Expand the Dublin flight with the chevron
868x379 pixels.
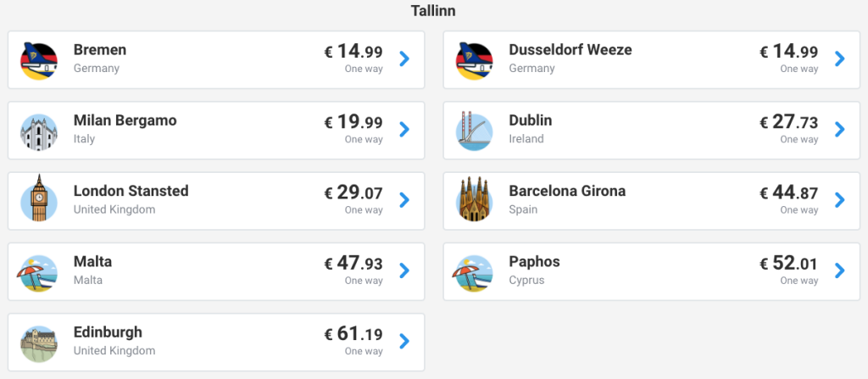[x=839, y=129]
